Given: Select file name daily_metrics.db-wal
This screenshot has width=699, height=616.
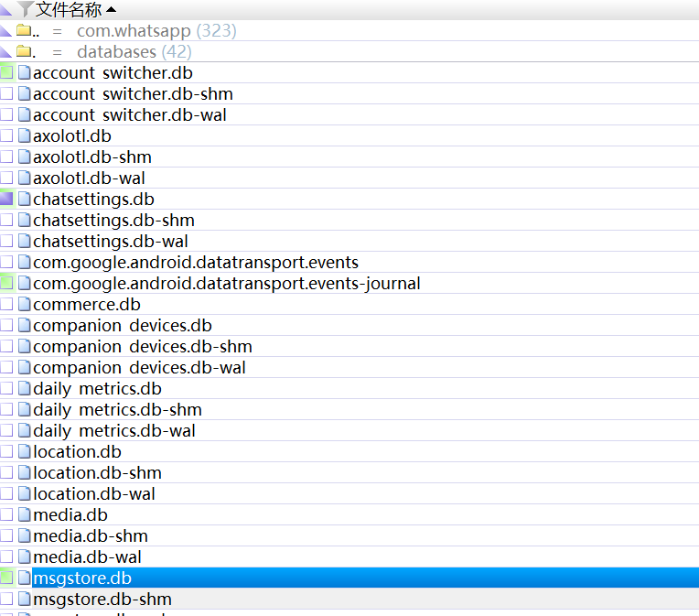Looking at the screenshot, I should click(114, 430).
